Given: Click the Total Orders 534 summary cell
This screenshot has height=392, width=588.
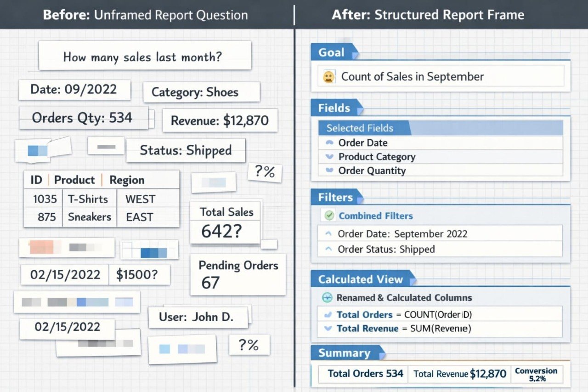Looking at the screenshot, I should tap(363, 374).
